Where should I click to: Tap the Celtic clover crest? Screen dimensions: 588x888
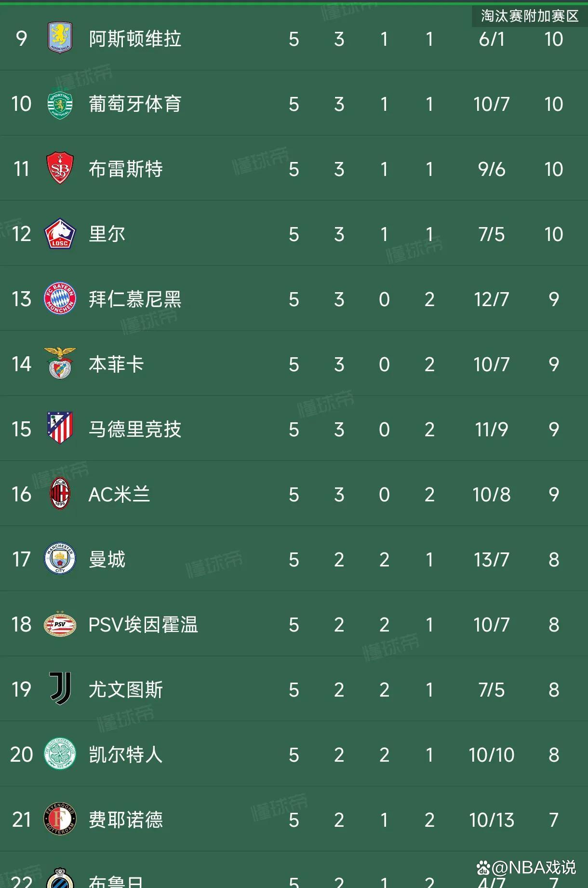(60, 754)
